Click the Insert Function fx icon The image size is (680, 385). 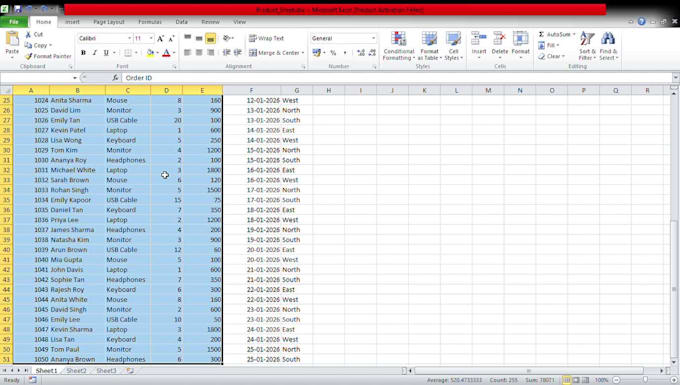tap(115, 78)
